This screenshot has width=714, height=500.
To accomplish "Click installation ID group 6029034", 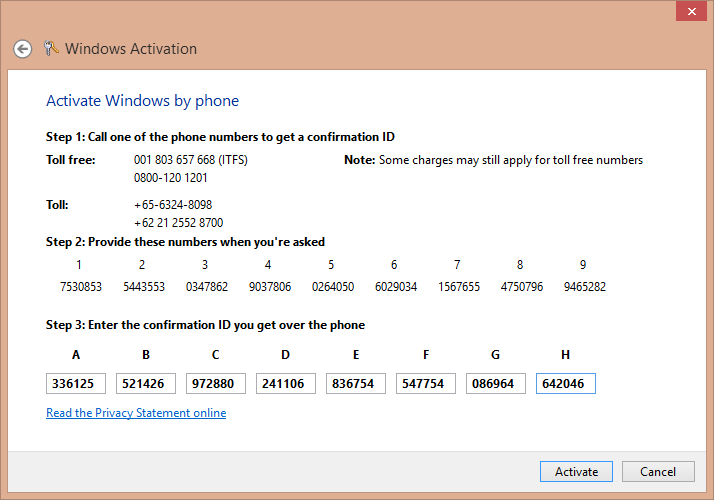I will coord(396,287).
